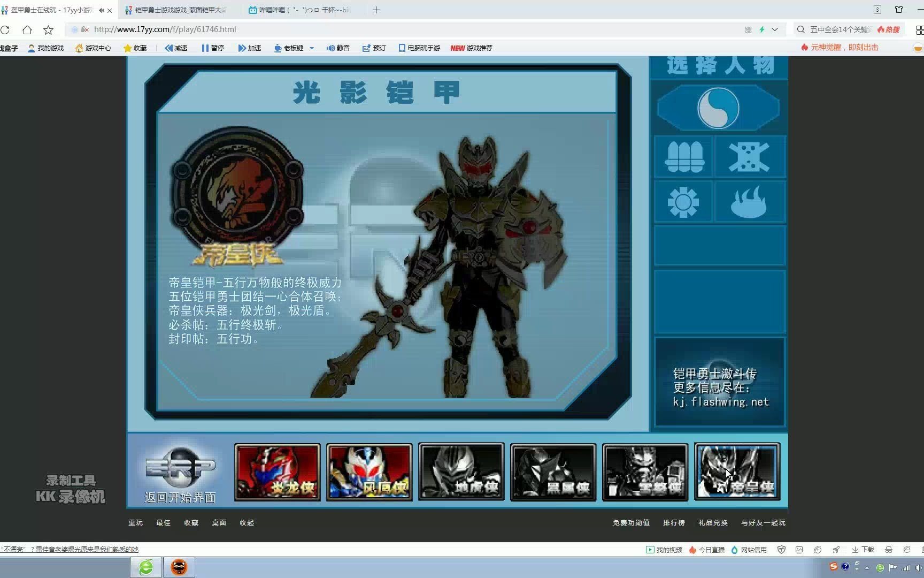Image resolution: width=924 pixels, height=578 pixels.
Task: Click the URL address field
Action: point(374,30)
